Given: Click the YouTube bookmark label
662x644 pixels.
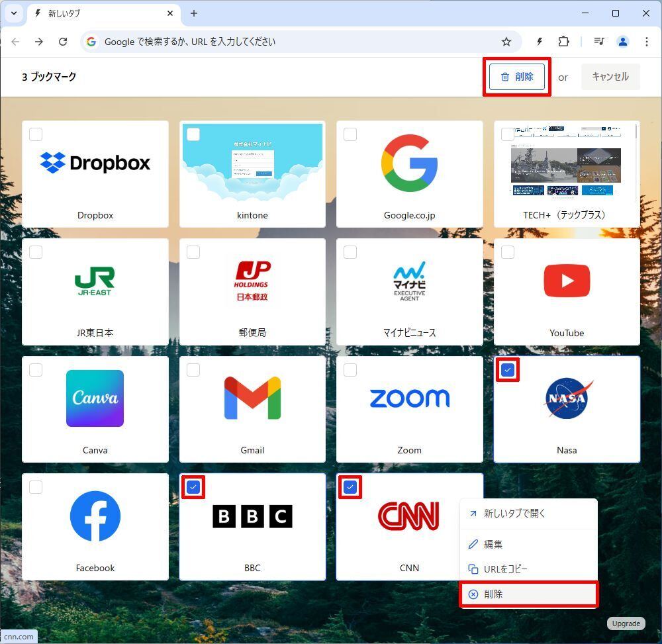Looking at the screenshot, I should [x=567, y=333].
